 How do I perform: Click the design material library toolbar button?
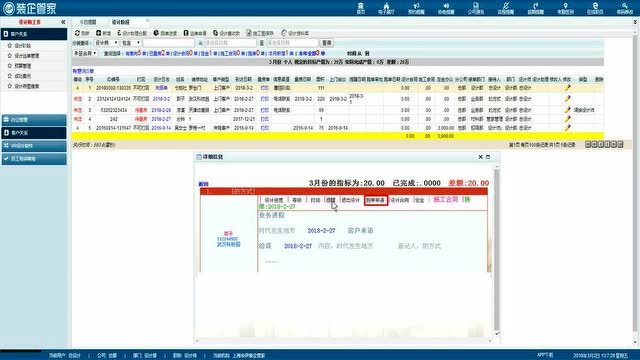pos(295,33)
